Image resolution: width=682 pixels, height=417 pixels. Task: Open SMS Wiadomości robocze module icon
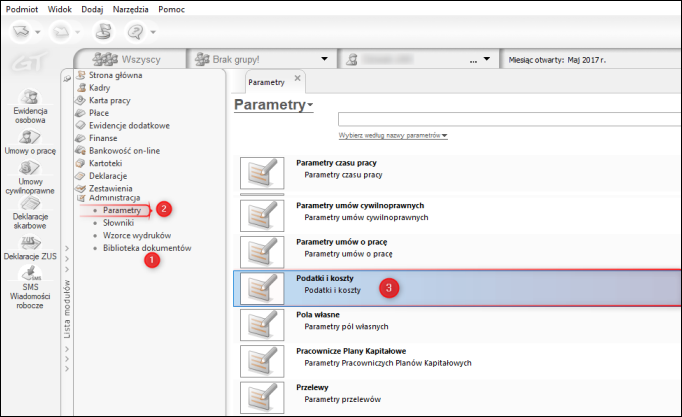[30, 287]
